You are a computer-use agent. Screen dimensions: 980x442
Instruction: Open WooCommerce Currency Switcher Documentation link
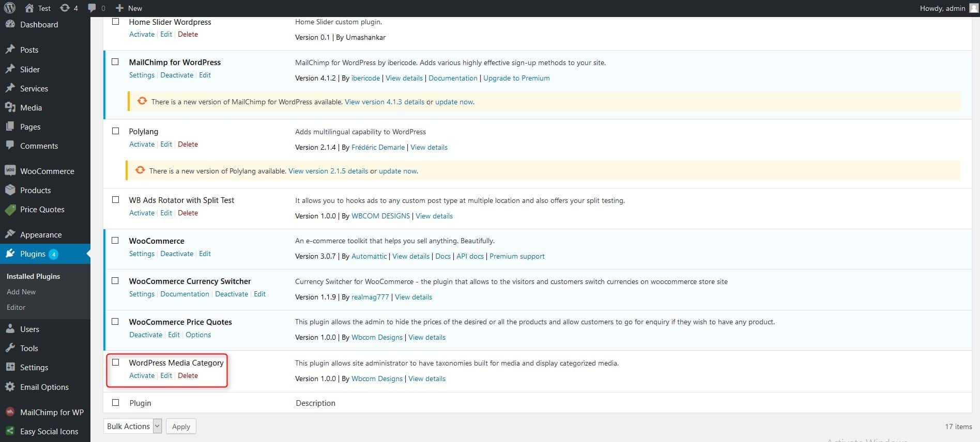click(185, 294)
